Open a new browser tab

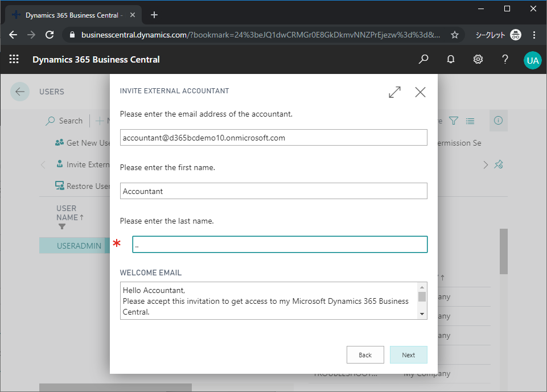(154, 15)
